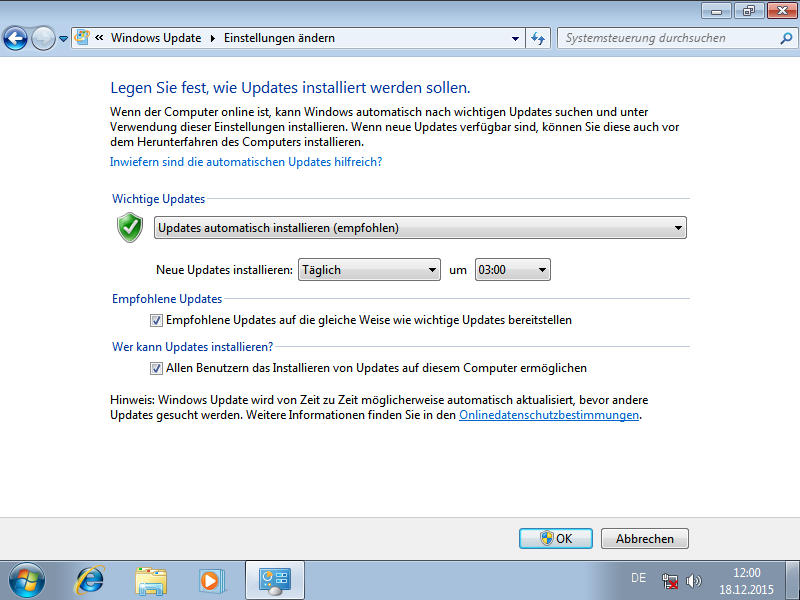Open the Täglich schedule day dropdown
800x600 pixels.
pyautogui.click(x=369, y=269)
